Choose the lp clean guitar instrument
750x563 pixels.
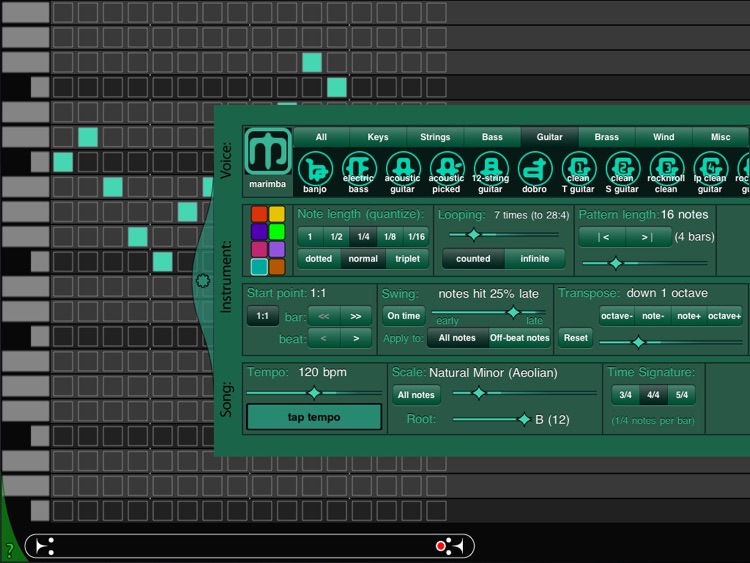pyautogui.click(x=710, y=172)
